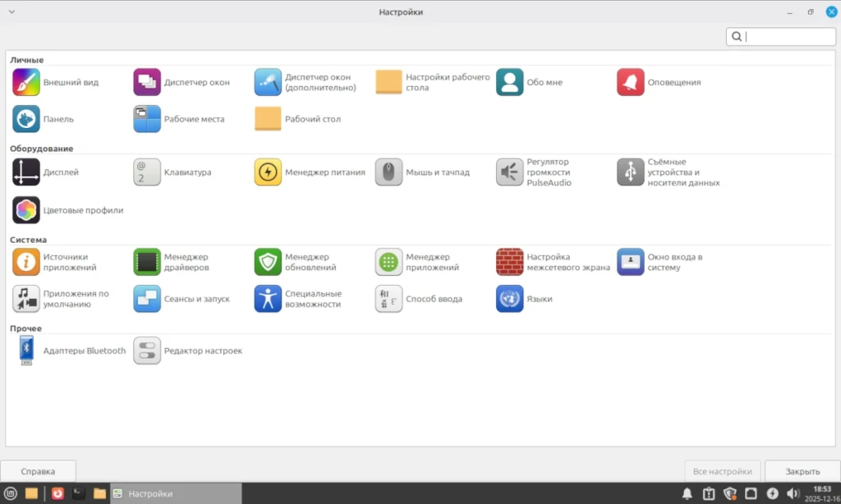This screenshot has width=841, height=504.
Task: Focus the settings search field
Action: (781, 36)
